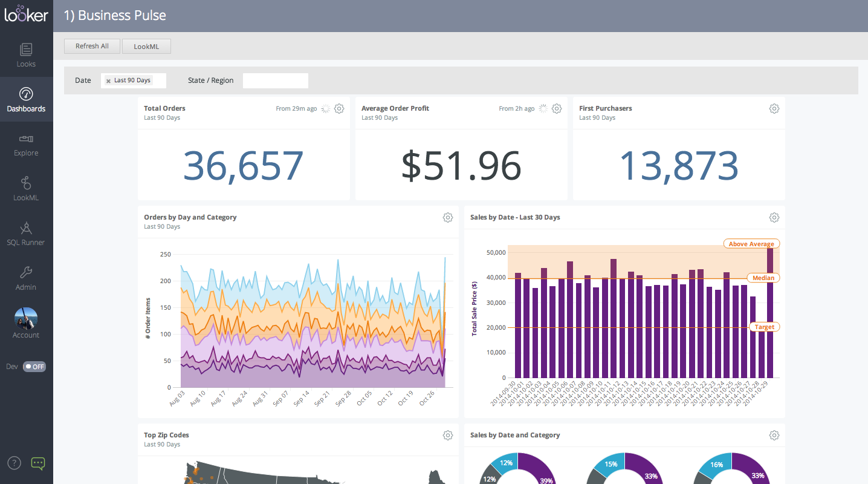Screen dimensions: 868x484
Task: Click Sales by Date and Category title
Action: click(515, 435)
